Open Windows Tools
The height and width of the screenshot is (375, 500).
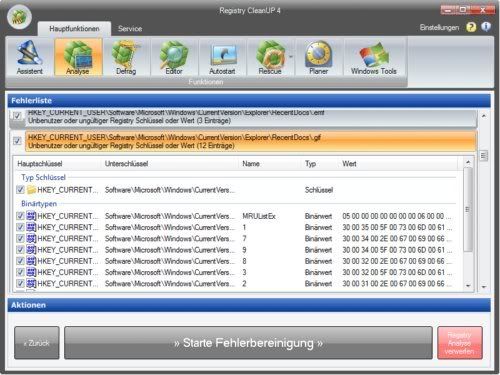(x=374, y=57)
